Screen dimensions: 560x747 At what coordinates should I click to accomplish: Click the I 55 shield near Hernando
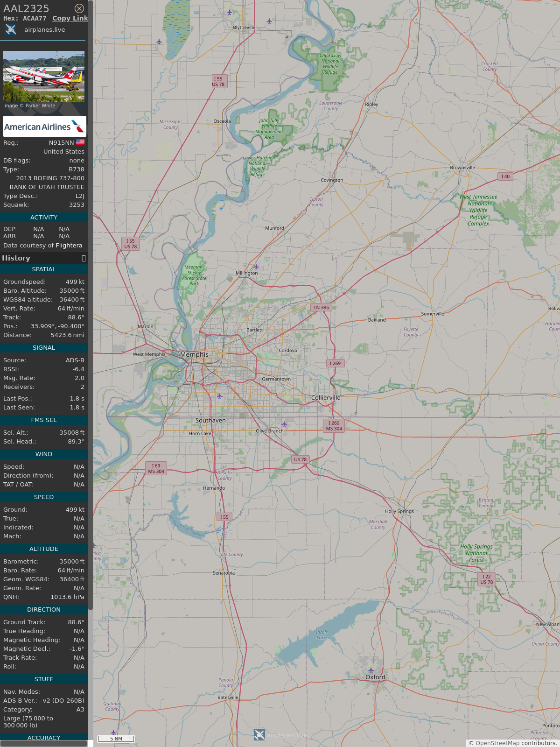point(224,517)
